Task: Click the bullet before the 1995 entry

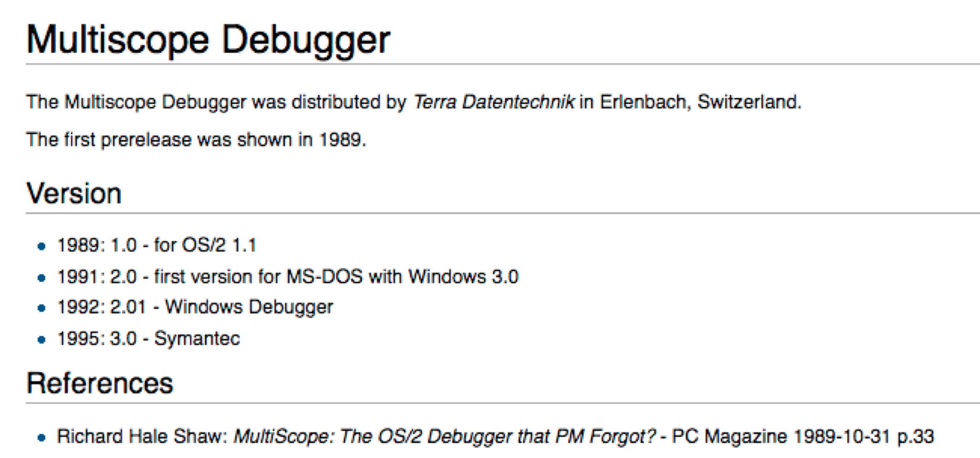Action: point(42,340)
